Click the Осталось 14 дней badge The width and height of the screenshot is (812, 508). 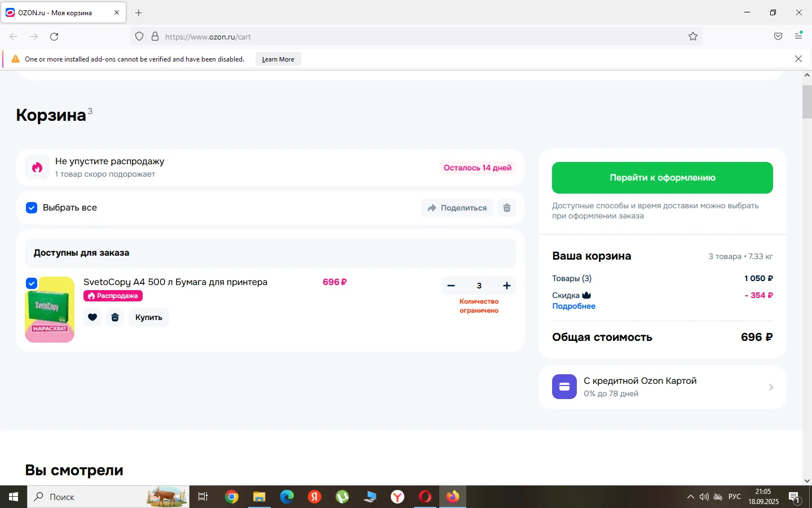478,168
